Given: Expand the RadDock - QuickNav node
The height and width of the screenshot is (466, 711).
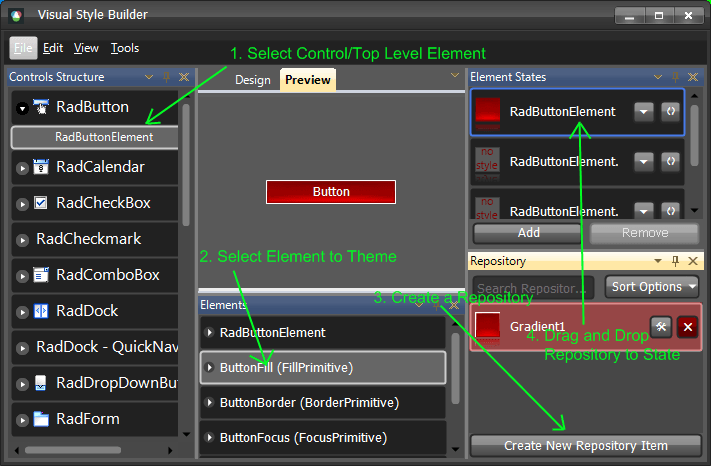Looking at the screenshot, I should [x=22, y=348].
